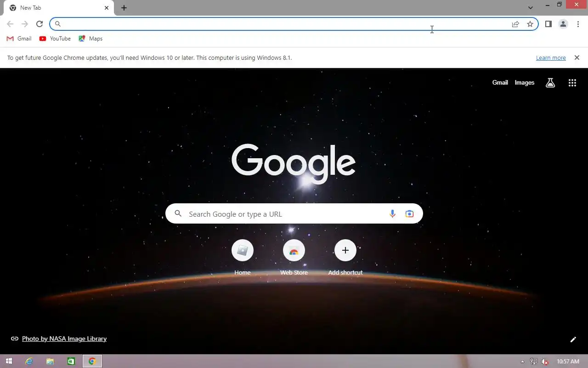Open the green Store app on taskbar

[x=71, y=362]
